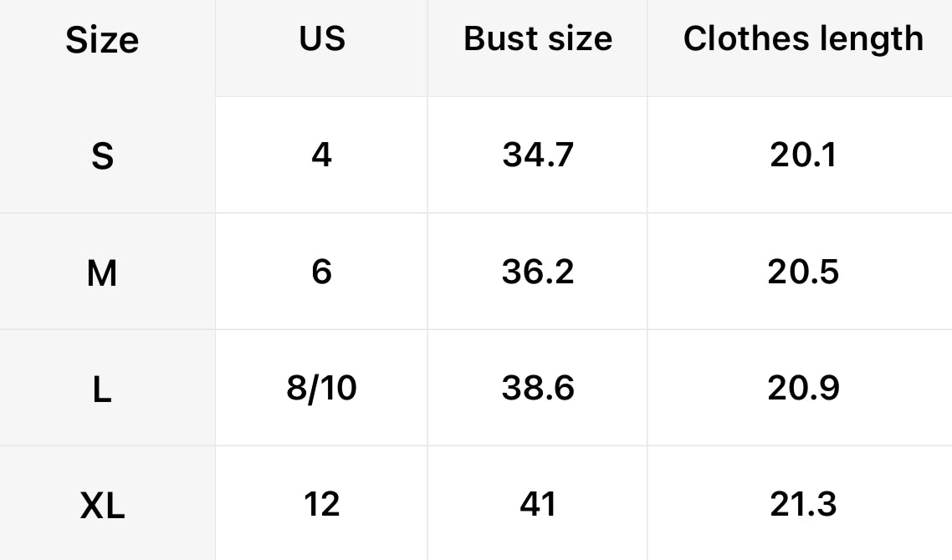Pick the XL size row label
The width and height of the screenshot is (952, 560).
[102, 505]
